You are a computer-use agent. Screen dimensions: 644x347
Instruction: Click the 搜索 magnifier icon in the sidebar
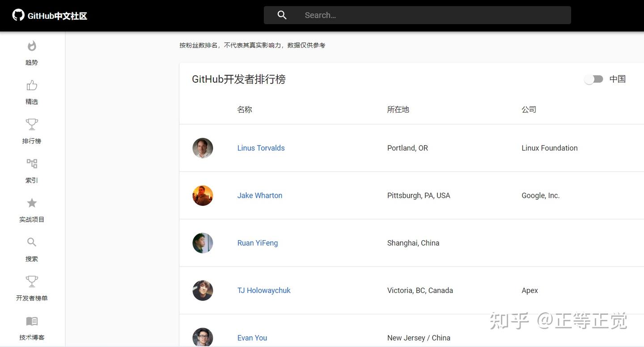pyautogui.click(x=31, y=242)
